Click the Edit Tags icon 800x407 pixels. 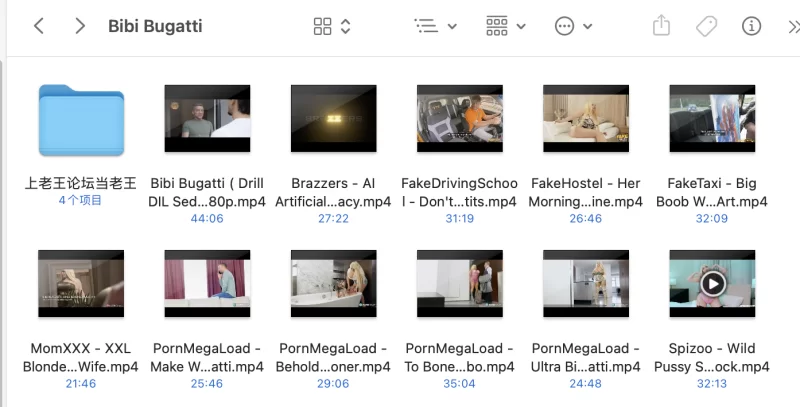tap(707, 26)
